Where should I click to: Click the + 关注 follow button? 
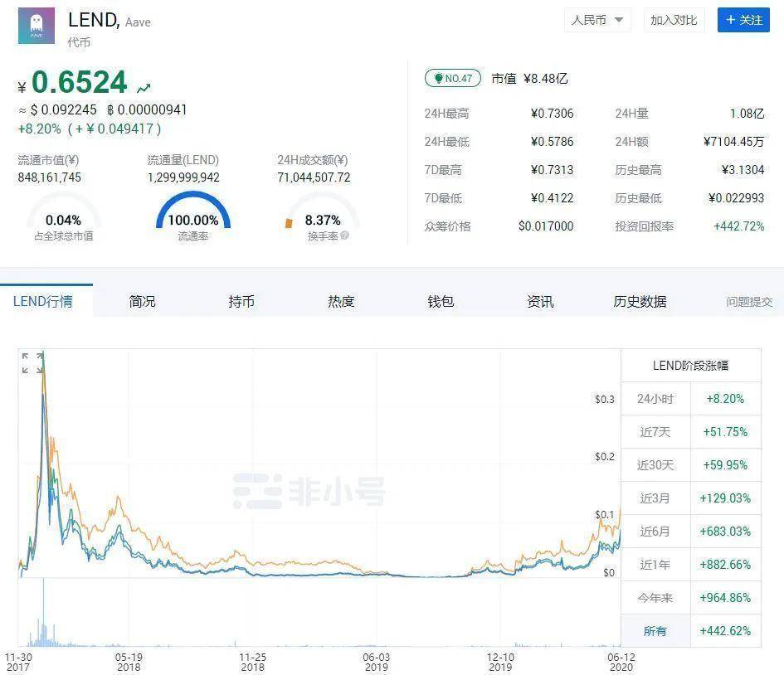point(743,20)
